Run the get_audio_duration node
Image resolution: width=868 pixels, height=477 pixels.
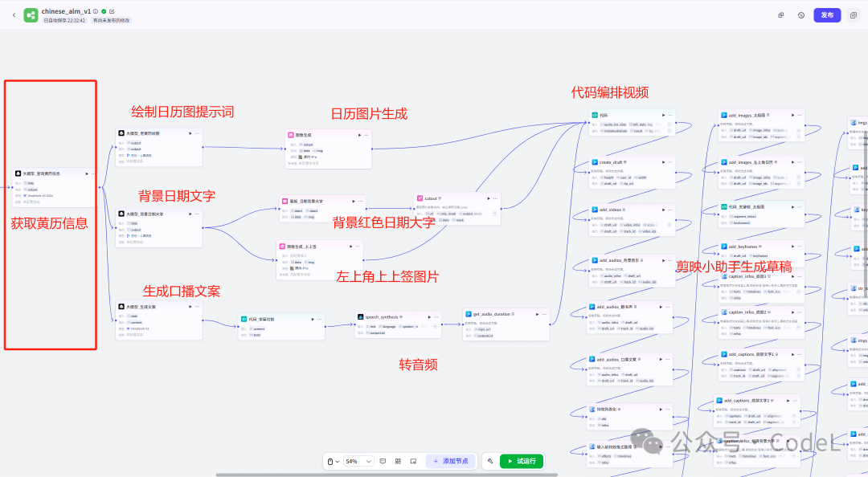pyautogui.click(x=537, y=314)
